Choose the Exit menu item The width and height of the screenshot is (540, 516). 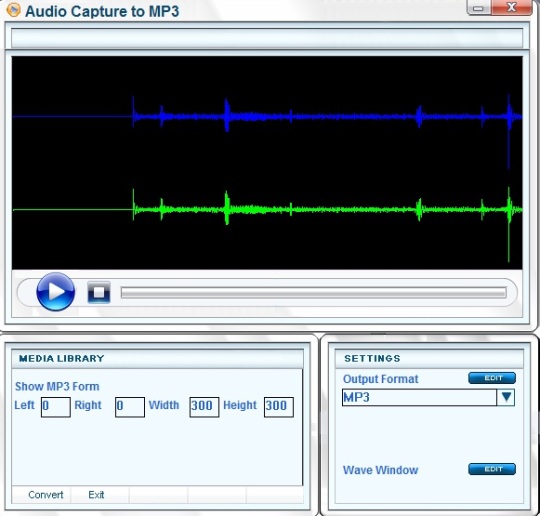pyautogui.click(x=96, y=495)
